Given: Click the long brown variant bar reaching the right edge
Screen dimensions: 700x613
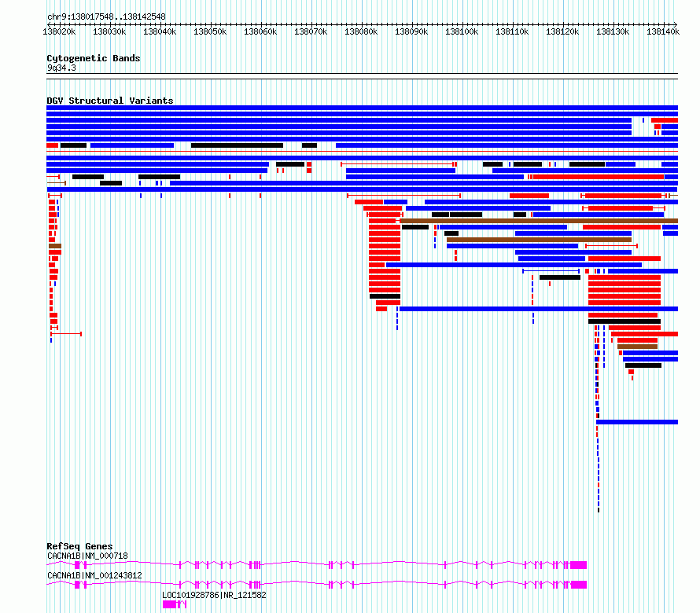Looking at the screenshot, I should pyautogui.click(x=540, y=221).
